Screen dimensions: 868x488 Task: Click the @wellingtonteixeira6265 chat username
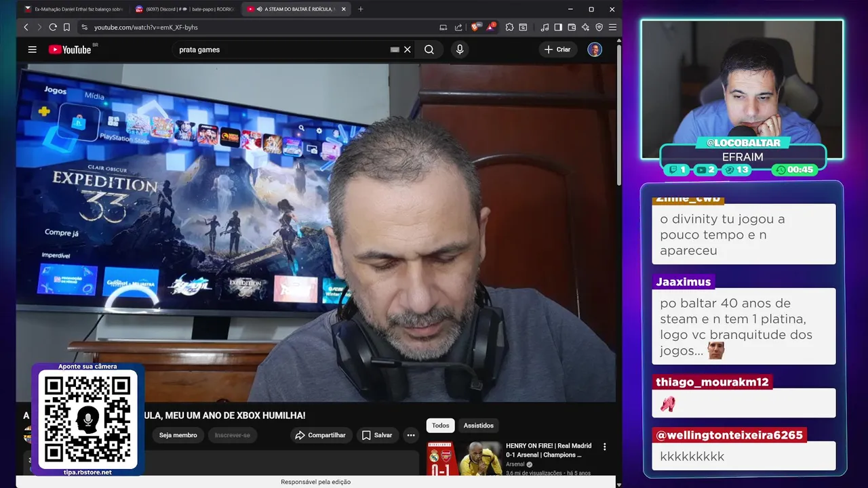729,435
